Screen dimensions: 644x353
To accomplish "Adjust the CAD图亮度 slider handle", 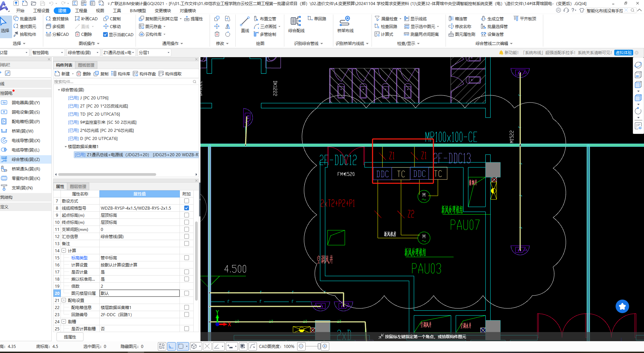I will (x=319, y=346).
